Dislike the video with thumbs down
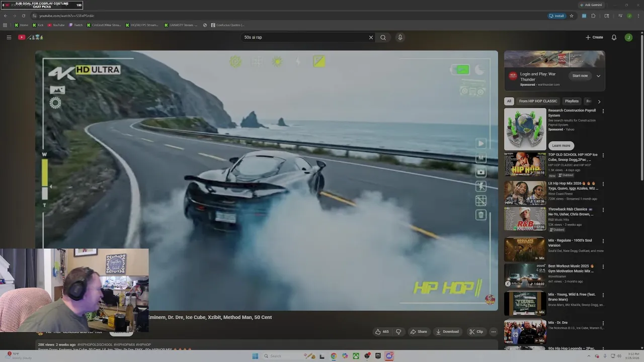 click(398, 331)
